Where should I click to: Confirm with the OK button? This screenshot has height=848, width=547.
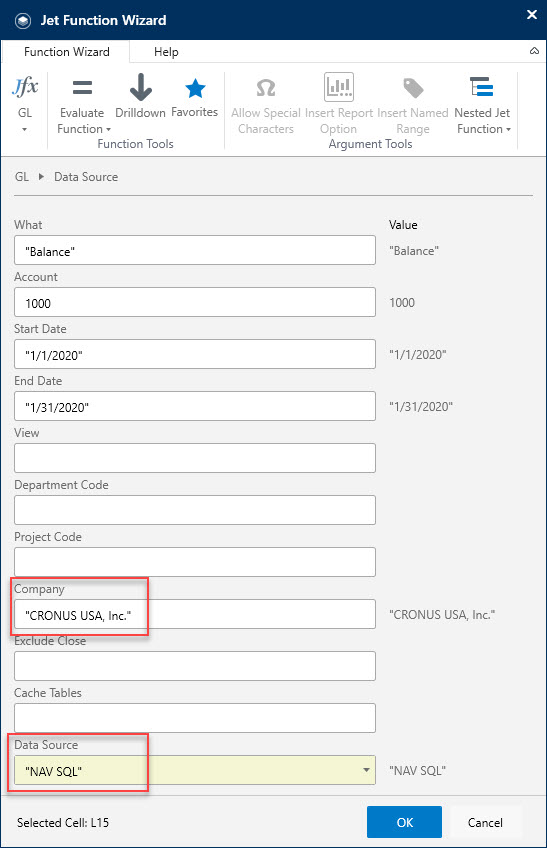pos(404,822)
